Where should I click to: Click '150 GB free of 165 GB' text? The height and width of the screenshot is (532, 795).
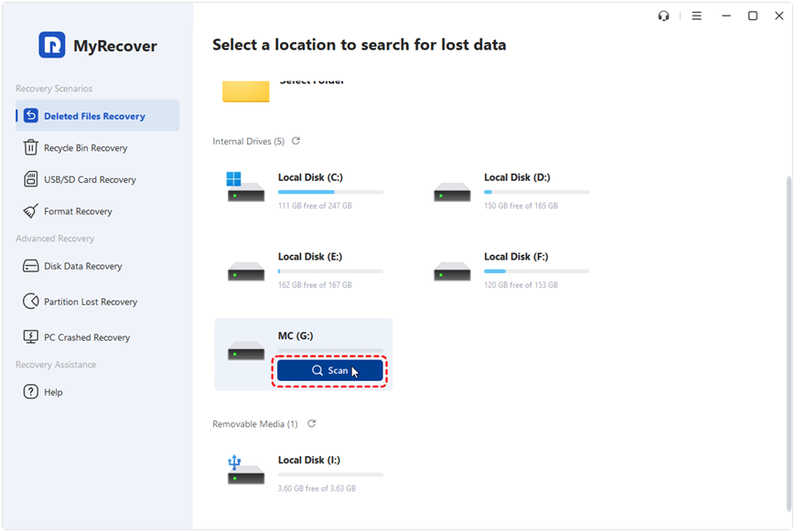point(521,206)
